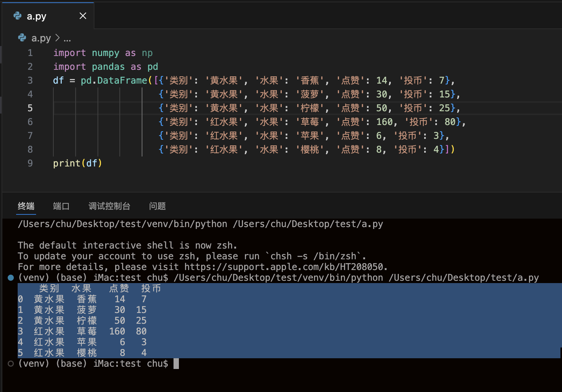Show the 调试控制台 panel tab
Viewport: 562px width, 392px height.
pyautogui.click(x=109, y=206)
